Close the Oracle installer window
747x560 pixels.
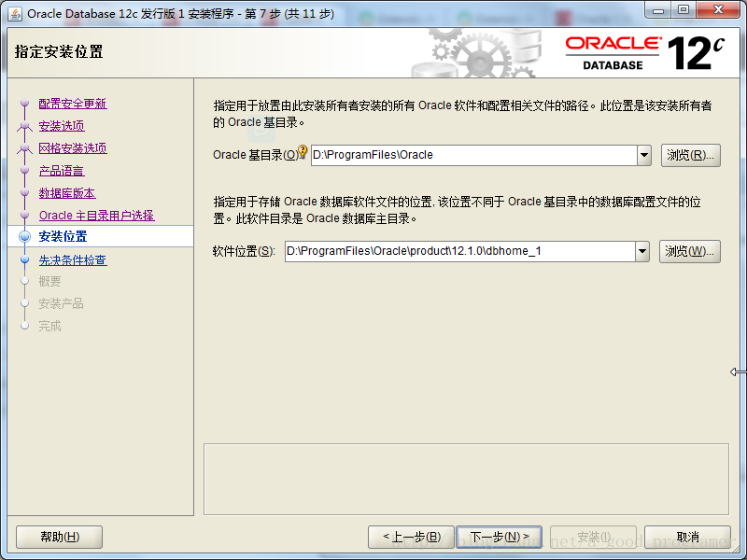coord(718,9)
